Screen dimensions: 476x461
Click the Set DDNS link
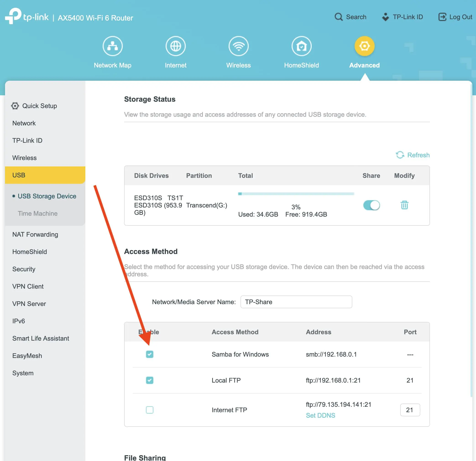(320, 415)
